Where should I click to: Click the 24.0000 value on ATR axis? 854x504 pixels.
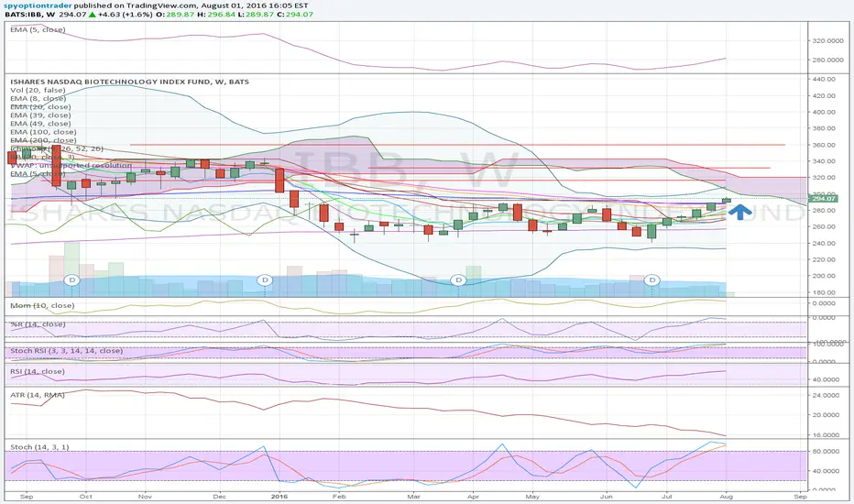pos(827,396)
